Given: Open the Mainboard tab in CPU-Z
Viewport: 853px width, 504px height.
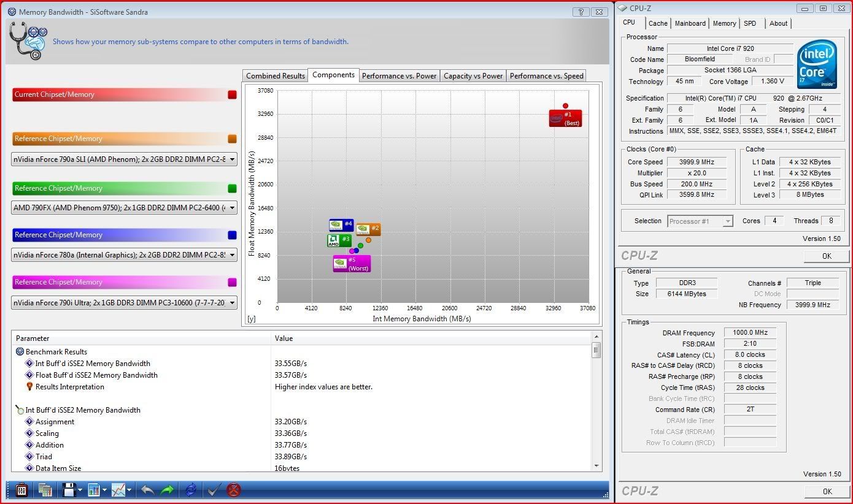Looking at the screenshot, I should tap(690, 23).
